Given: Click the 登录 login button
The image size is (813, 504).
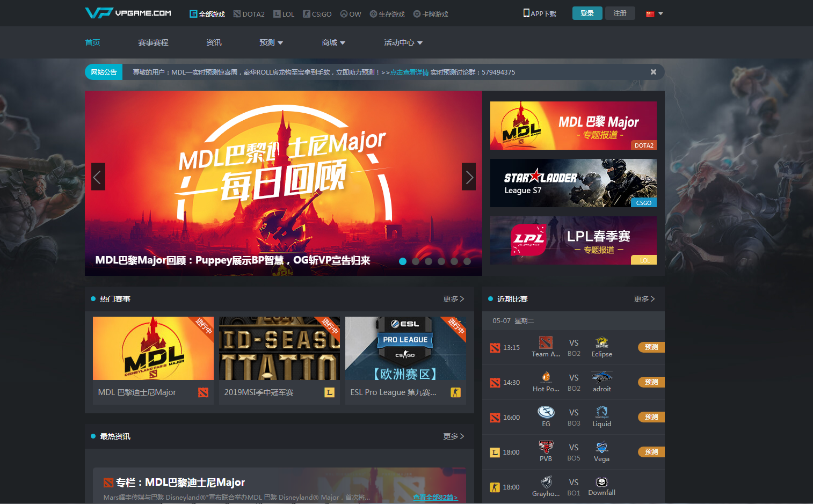Looking at the screenshot, I should pos(587,13).
